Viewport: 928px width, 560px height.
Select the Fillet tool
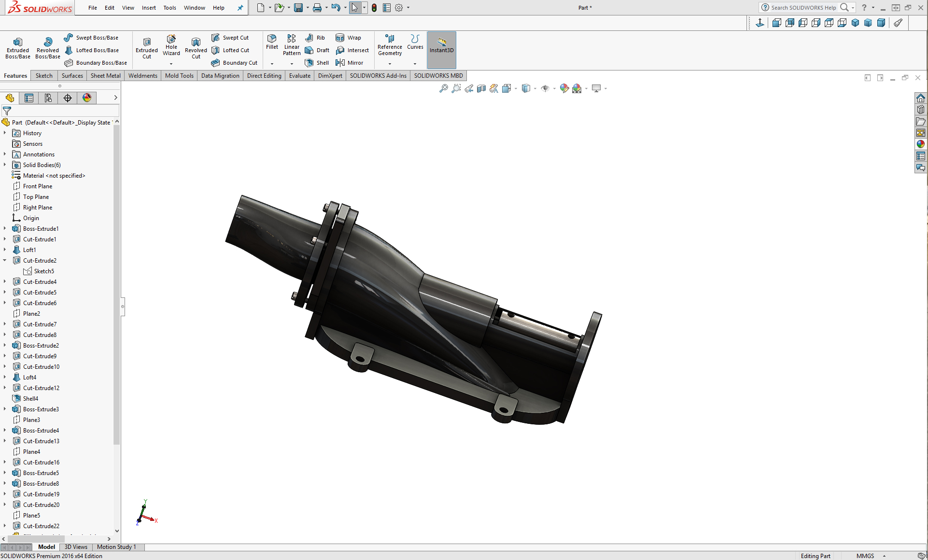(272, 42)
